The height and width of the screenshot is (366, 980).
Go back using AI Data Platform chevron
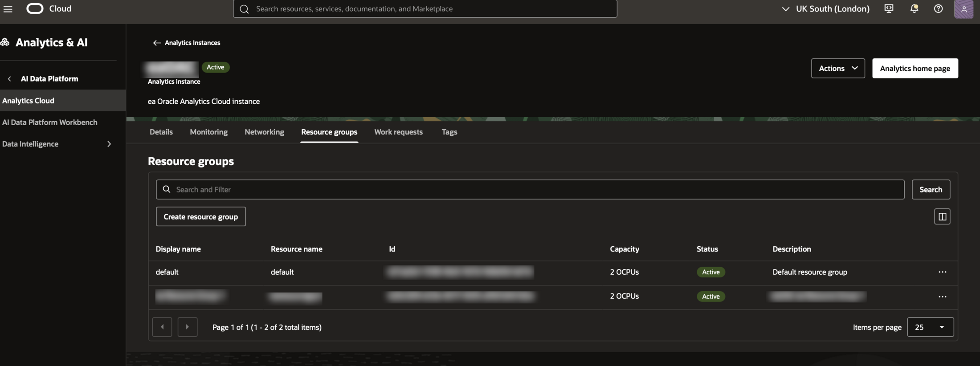point(9,79)
